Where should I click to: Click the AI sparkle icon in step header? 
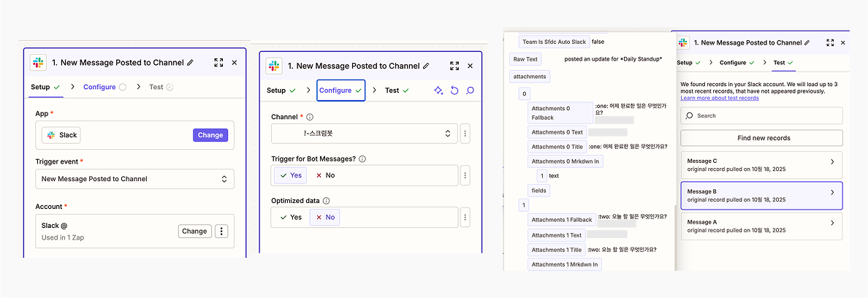pyautogui.click(x=438, y=91)
